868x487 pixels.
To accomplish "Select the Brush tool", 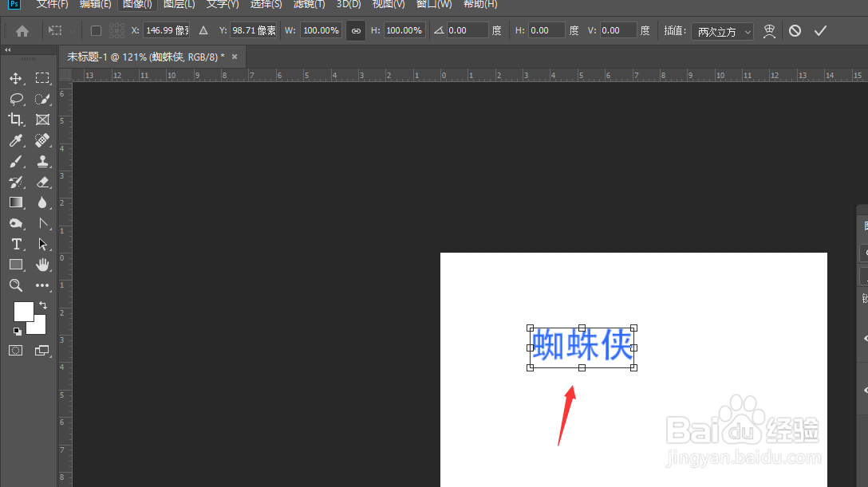I will (15, 162).
